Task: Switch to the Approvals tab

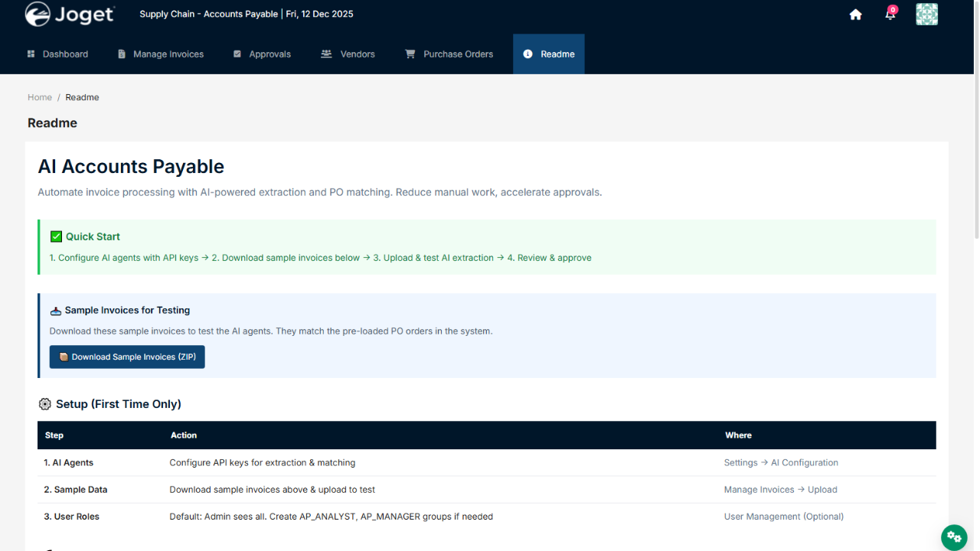Action: point(269,54)
